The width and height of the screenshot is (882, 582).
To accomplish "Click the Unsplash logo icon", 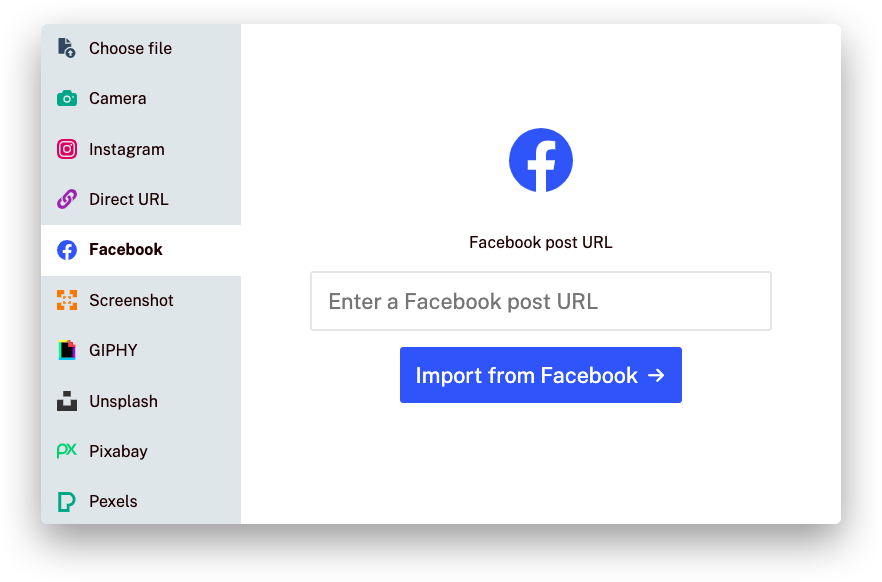I will (66, 401).
